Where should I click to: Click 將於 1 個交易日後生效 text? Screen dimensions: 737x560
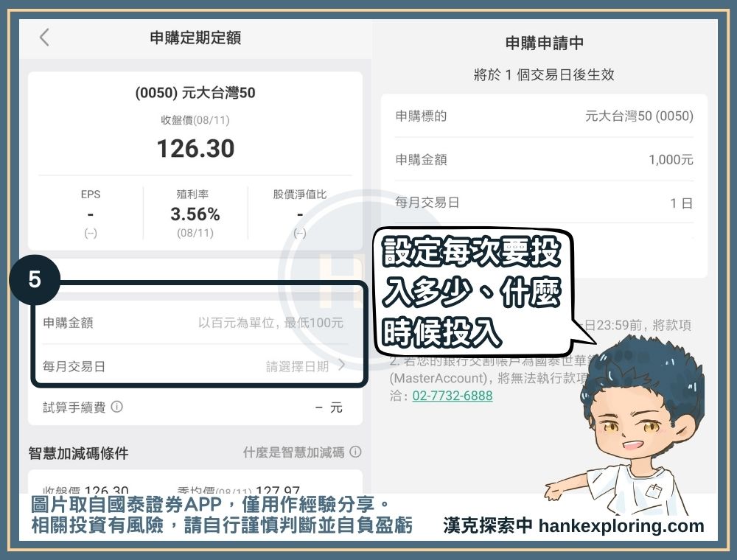(x=545, y=74)
